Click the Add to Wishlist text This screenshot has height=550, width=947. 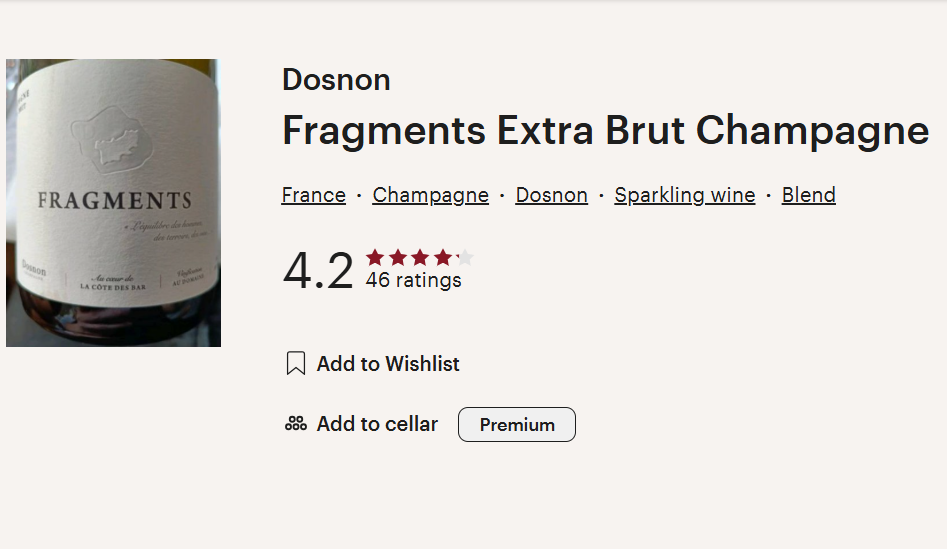click(388, 364)
